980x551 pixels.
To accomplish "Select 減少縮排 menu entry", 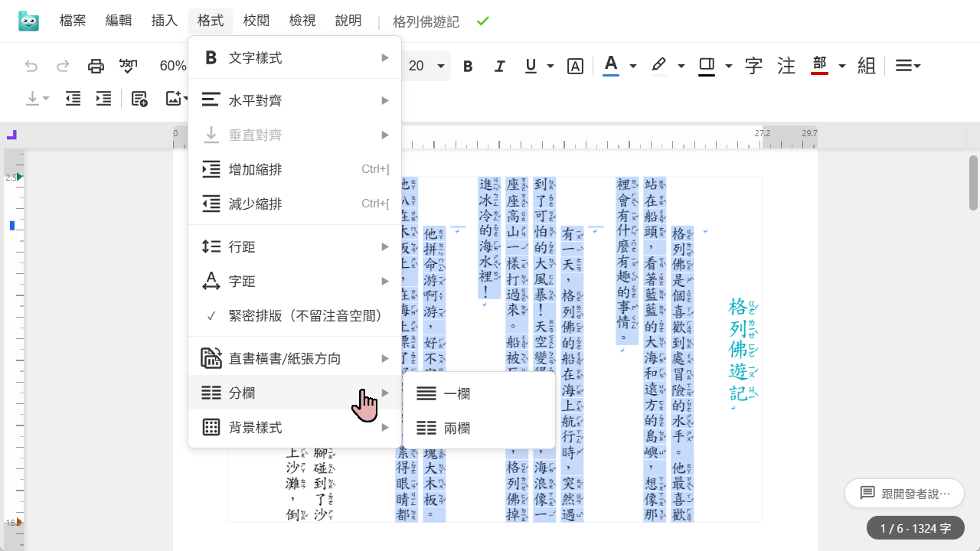I will 295,204.
